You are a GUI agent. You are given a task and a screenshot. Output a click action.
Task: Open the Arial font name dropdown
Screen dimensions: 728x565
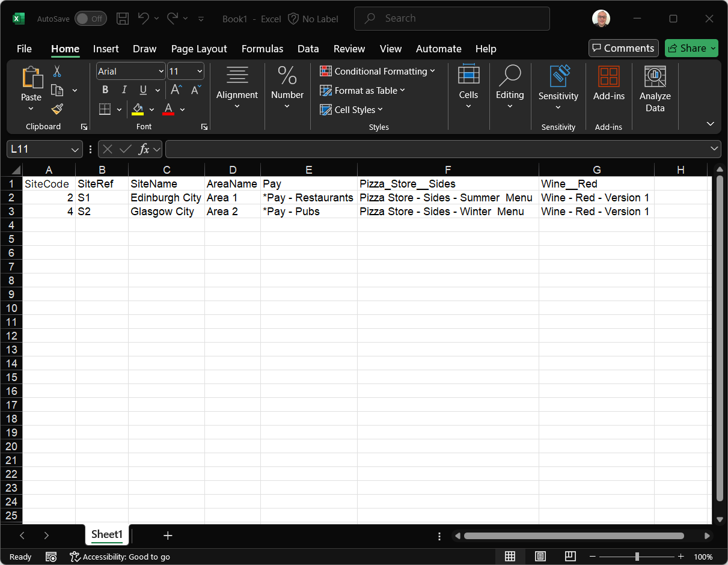(x=161, y=72)
